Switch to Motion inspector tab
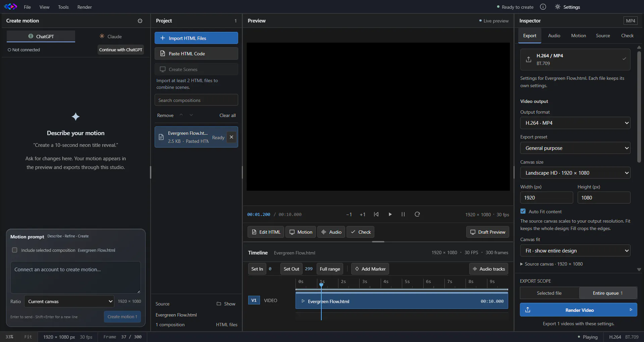Image resolution: width=644 pixels, height=342 pixels. click(x=579, y=36)
